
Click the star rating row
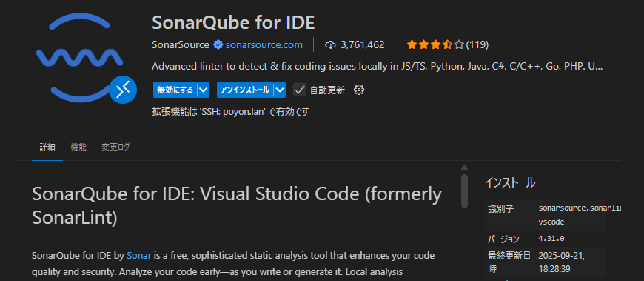[435, 44]
